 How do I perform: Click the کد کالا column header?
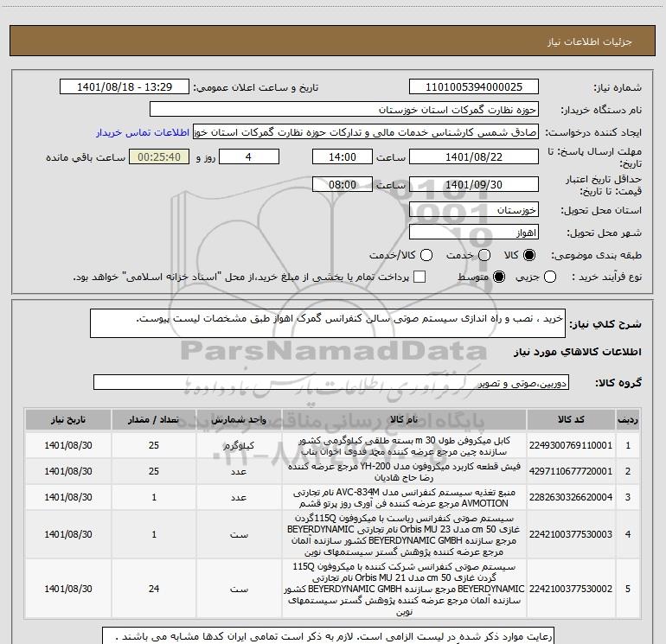click(x=571, y=419)
